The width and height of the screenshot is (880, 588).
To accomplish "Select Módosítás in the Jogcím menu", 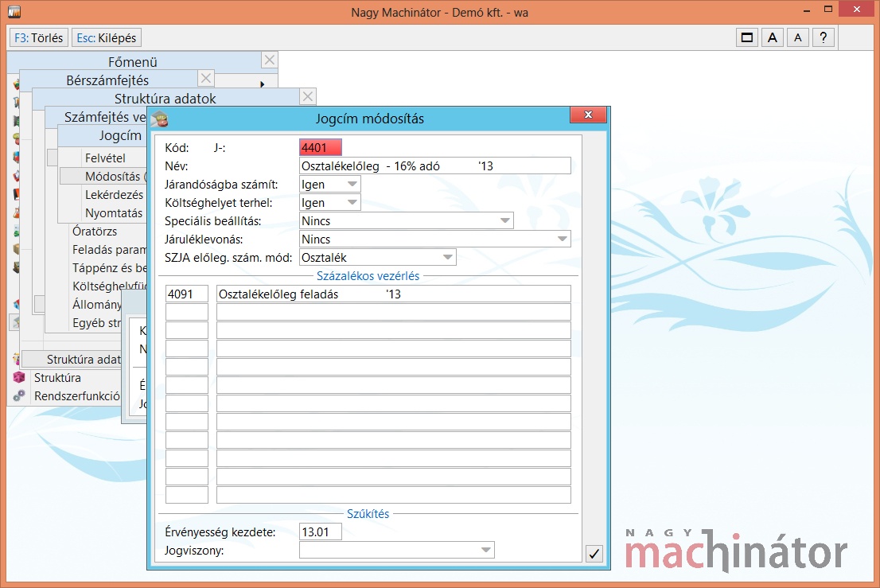I will [x=103, y=176].
